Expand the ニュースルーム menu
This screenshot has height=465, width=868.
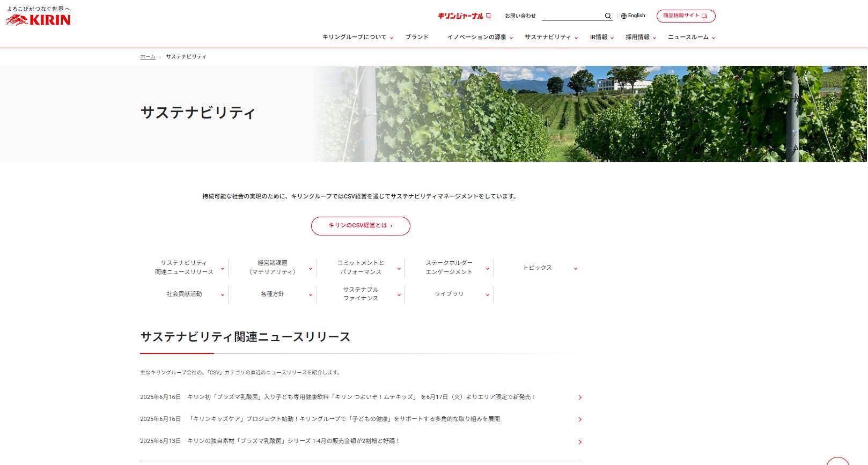[x=692, y=37]
